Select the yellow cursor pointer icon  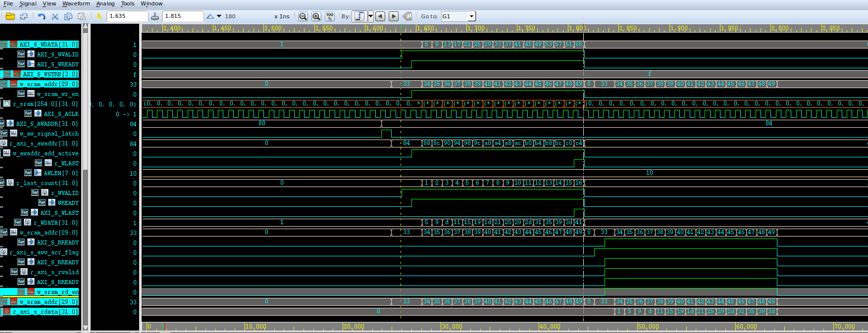pyautogui.click(x=100, y=16)
